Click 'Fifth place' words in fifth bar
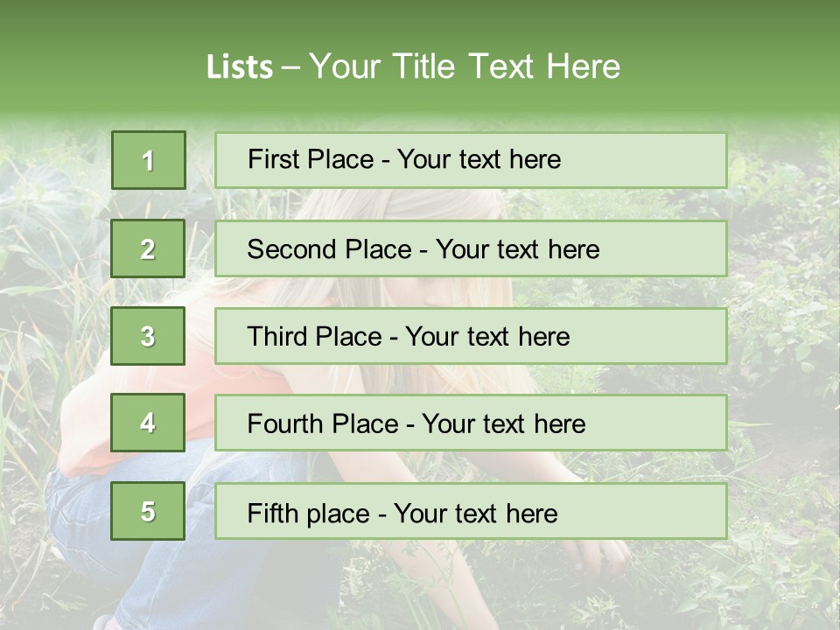 click(309, 514)
